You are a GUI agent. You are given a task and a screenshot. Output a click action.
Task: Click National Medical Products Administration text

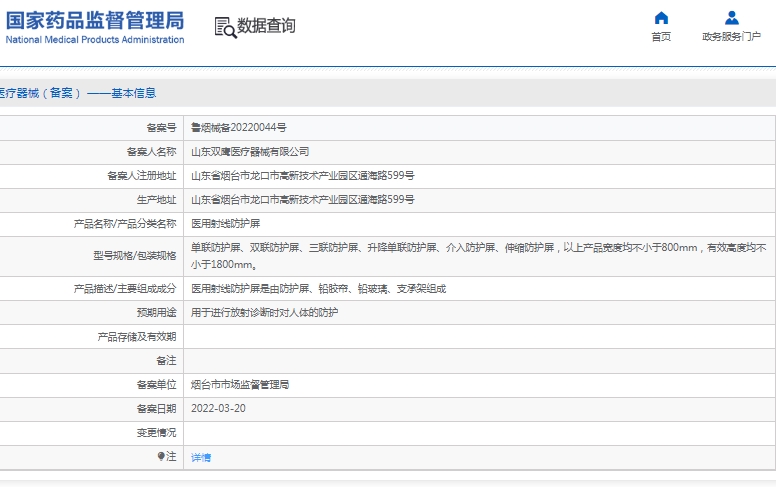tap(95, 40)
